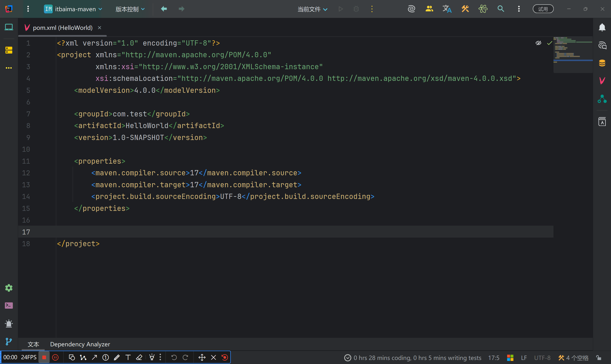611x364 pixels.
Task: Open the Database tool window
Action: pos(602,63)
